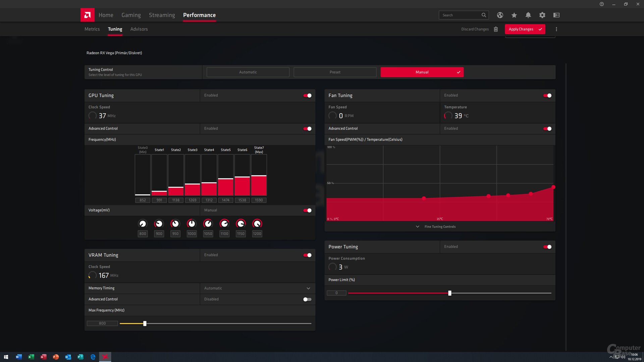The height and width of the screenshot is (362, 644).
Task: Click the State5 voltage dial at 1100
Action: pos(224,224)
